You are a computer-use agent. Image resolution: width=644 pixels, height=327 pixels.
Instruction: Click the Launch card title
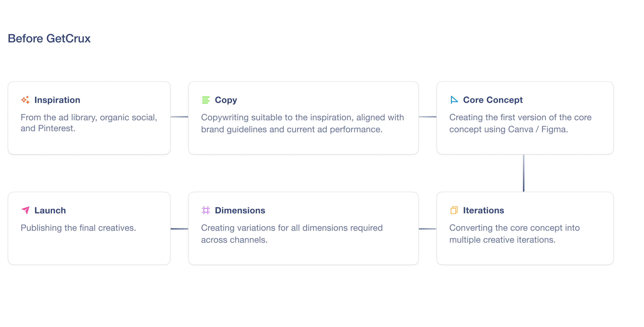[50, 210]
